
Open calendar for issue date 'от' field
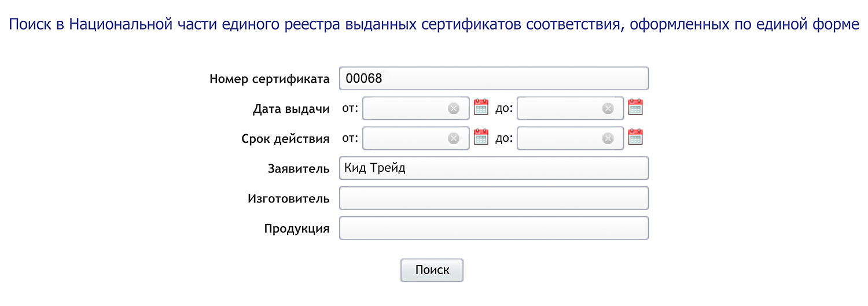(481, 108)
